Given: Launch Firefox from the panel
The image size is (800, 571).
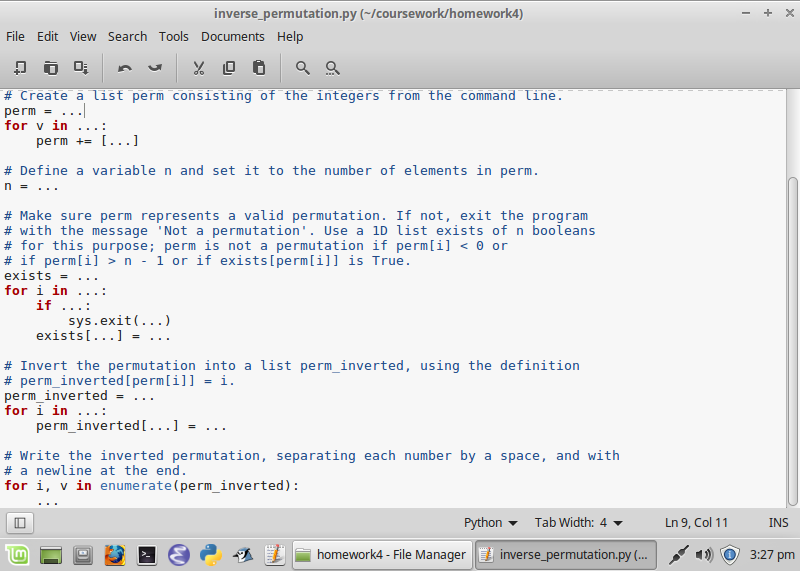Looking at the screenshot, I should click(115, 555).
